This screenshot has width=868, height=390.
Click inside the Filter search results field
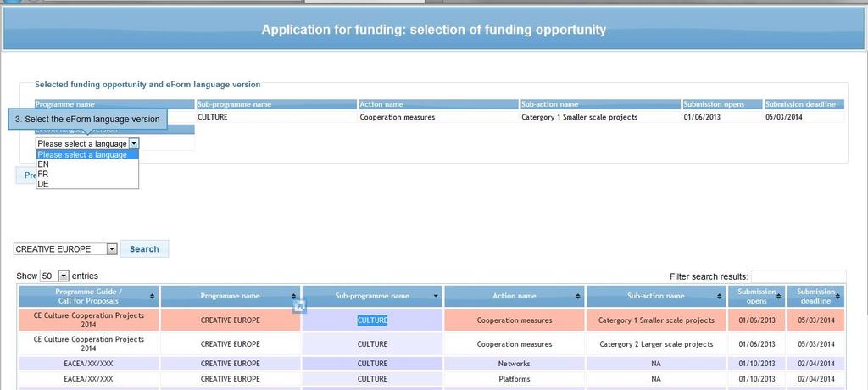(798, 276)
